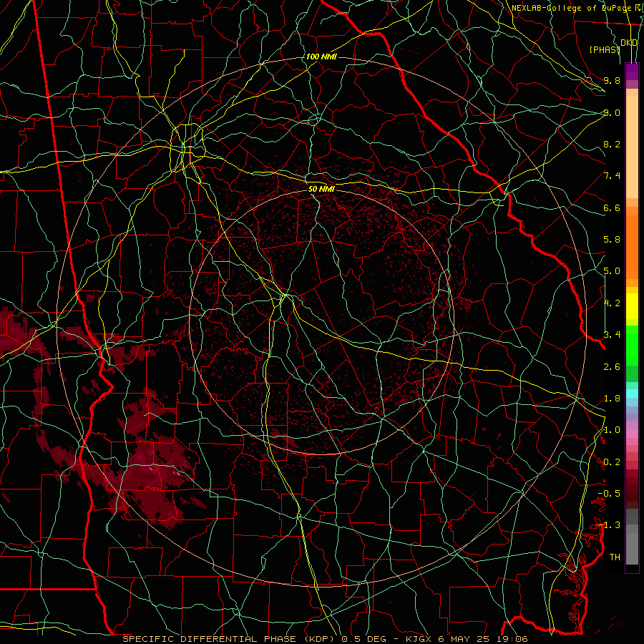This screenshot has height=644, width=644.
Task: Select the 9.0 value on the color scale
Action: (612, 112)
